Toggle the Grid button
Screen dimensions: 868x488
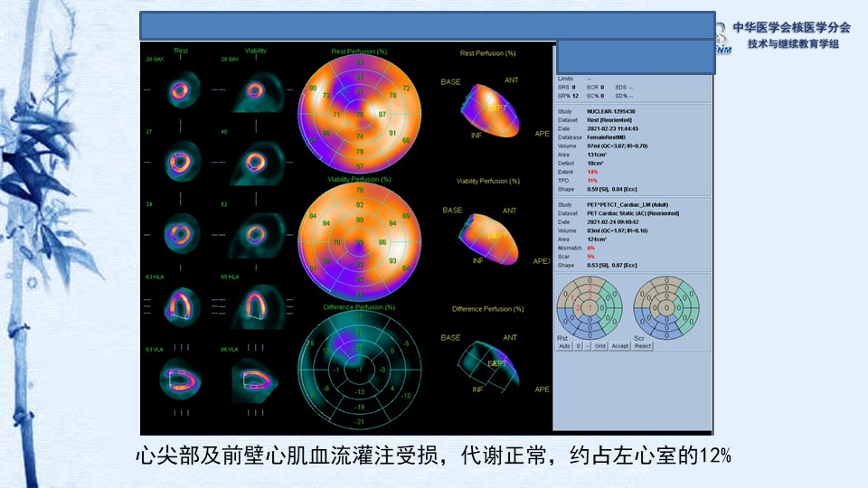(x=600, y=346)
